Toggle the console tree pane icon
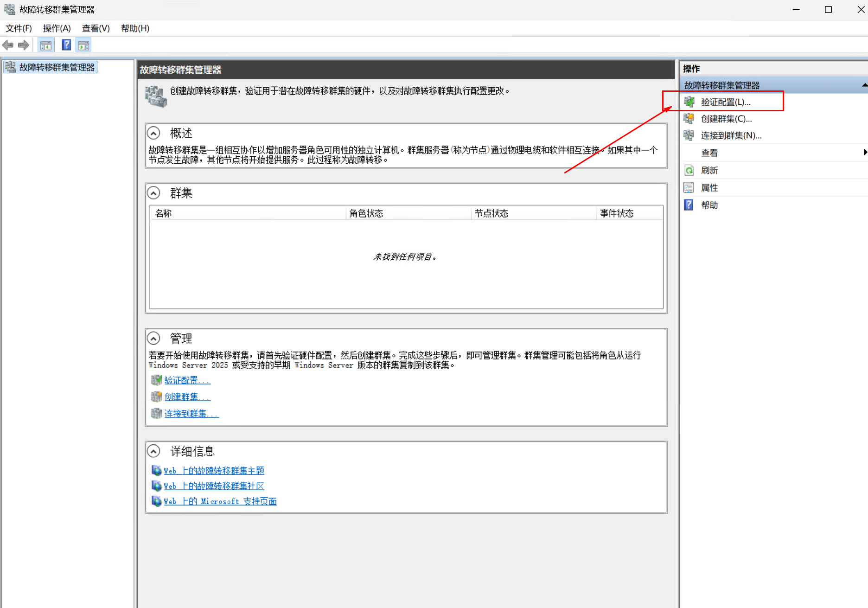Viewport: 868px width, 608px height. [x=46, y=45]
